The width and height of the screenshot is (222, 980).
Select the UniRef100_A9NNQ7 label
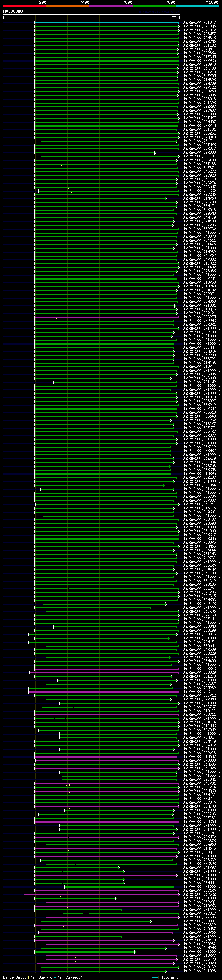[x=199, y=122]
